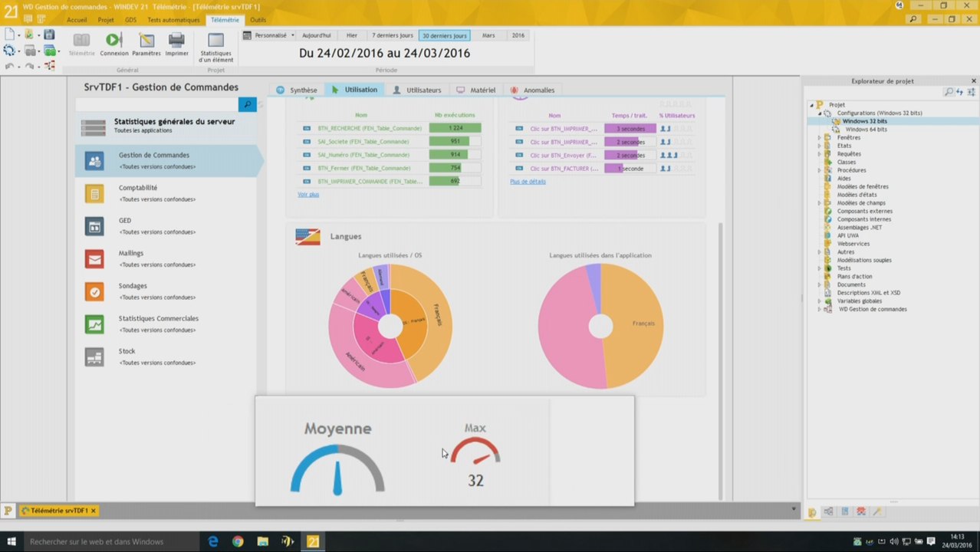Click the Voir plus link
Image resolution: width=980 pixels, height=552 pixels.
pos(308,195)
